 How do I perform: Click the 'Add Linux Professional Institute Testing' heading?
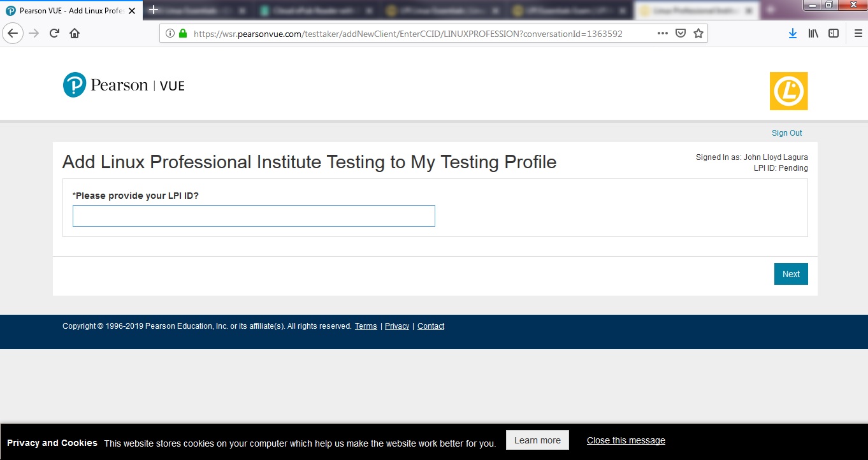point(309,162)
